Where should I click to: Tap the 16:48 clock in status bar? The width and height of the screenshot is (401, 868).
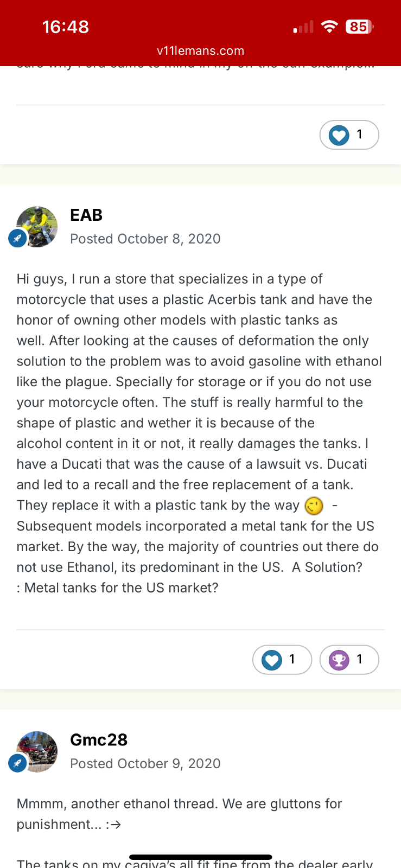click(66, 27)
